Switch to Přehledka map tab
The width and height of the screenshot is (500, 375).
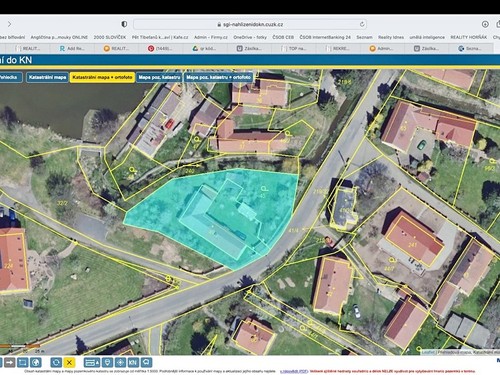pos(10,77)
